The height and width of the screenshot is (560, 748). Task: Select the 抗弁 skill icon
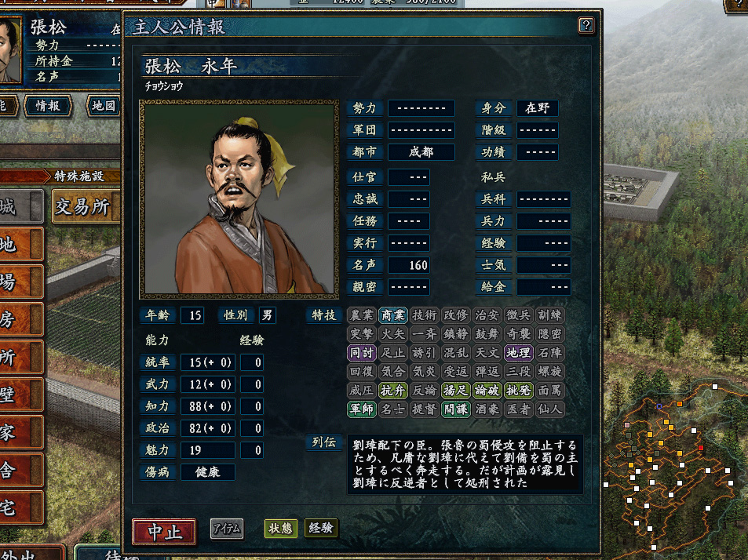point(392,391)
